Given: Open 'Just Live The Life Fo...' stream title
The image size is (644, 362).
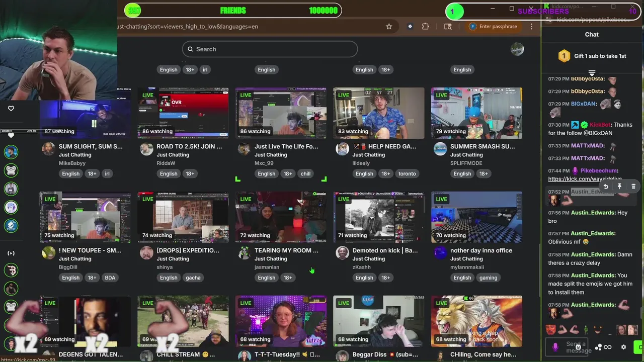Looking at the screenshot, I should (286, 146).
